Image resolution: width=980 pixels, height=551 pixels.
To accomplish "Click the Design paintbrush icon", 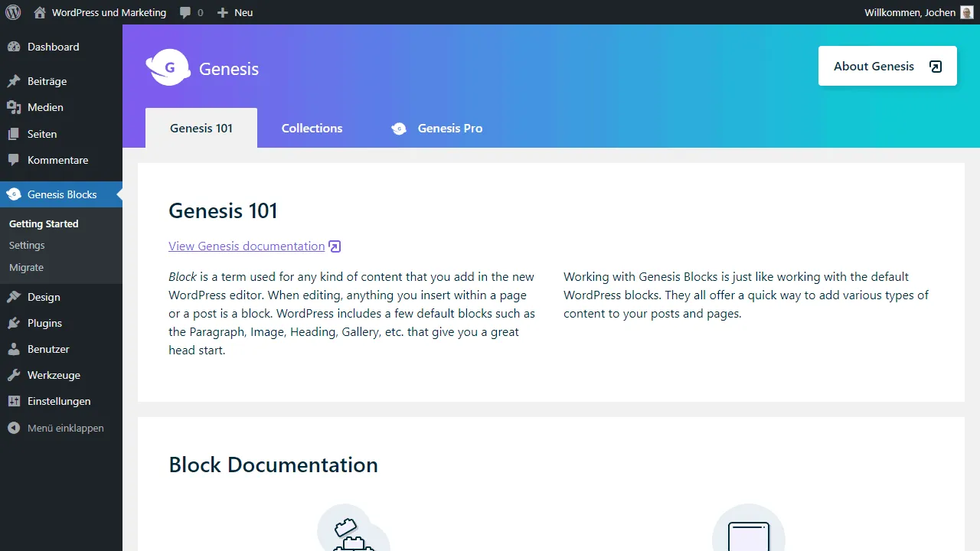I will tap(14, 297).
